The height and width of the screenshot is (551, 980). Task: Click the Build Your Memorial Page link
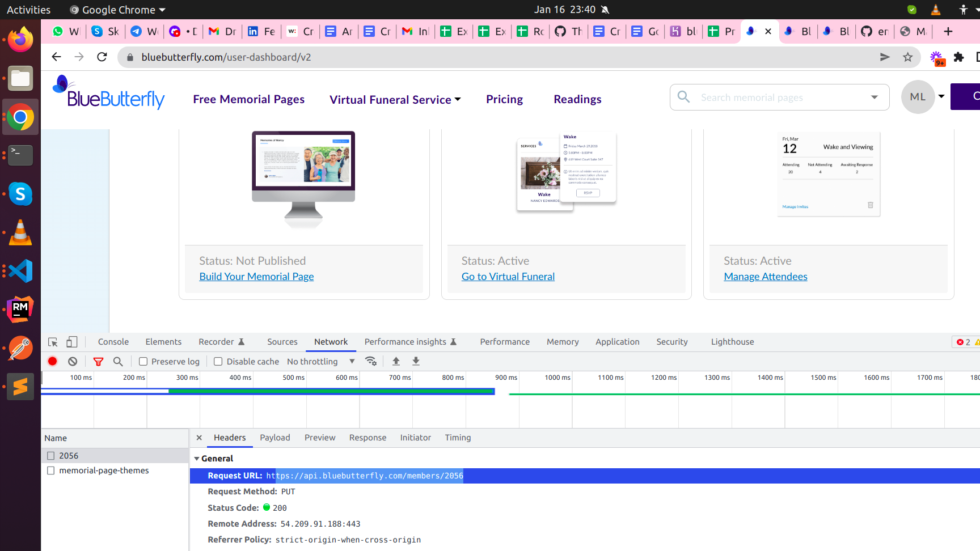click(x=256, y=277)
